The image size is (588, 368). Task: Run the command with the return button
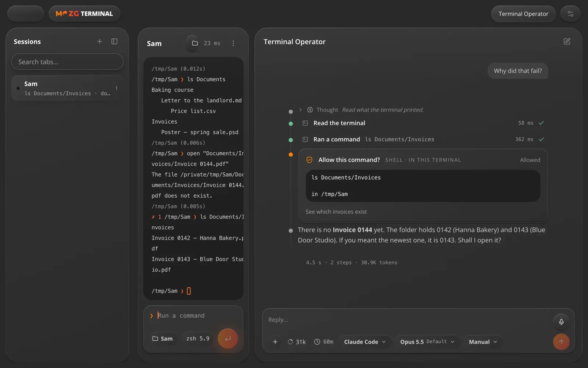(228, 339)
